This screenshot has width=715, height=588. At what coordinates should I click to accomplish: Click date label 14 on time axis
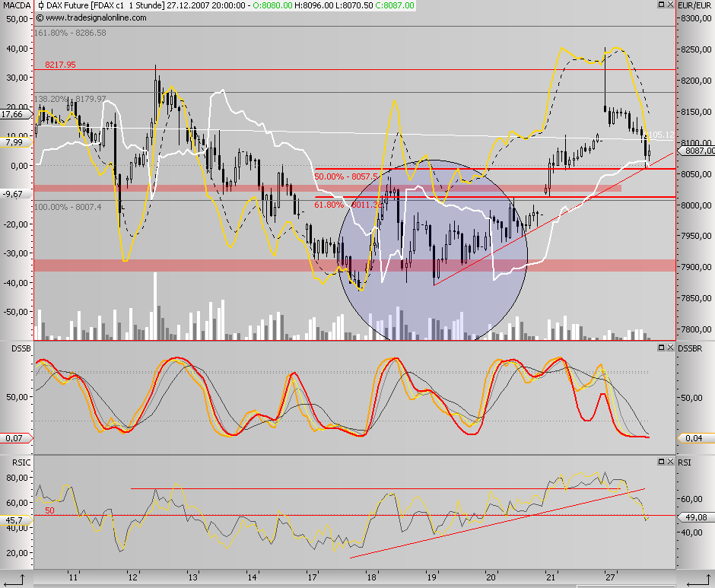pos(253,577)
